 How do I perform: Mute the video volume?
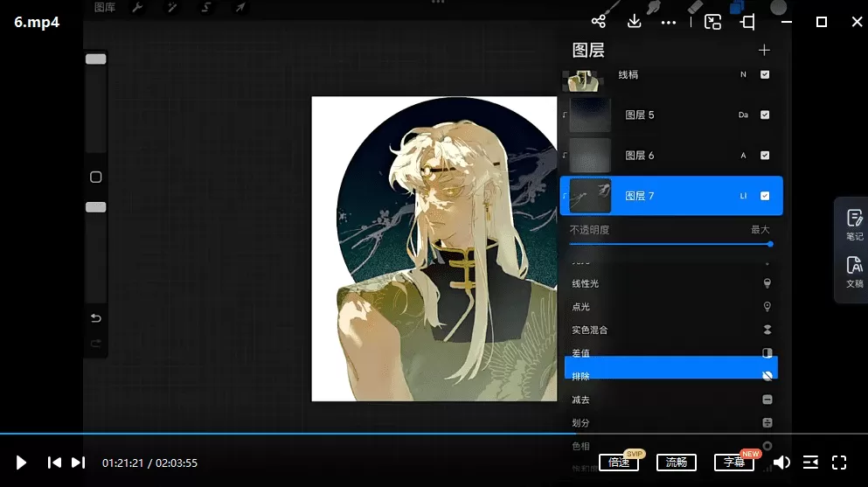782,463
